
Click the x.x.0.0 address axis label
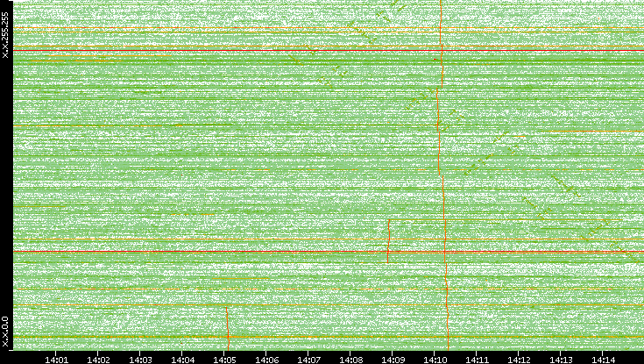click(5, 332)
